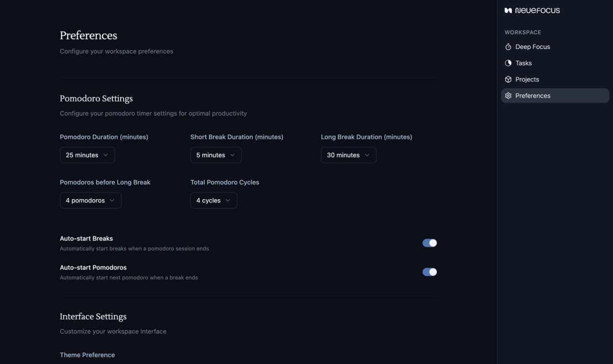
Task: Select the Pomodoros before Long Break dropdown
Action: (x=90, y=201)
